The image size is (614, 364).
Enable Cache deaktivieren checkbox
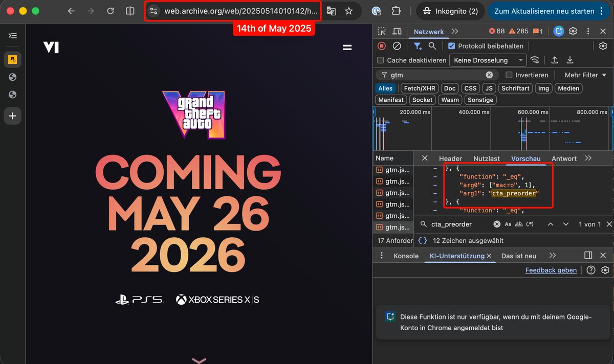(x=380, y=60)
